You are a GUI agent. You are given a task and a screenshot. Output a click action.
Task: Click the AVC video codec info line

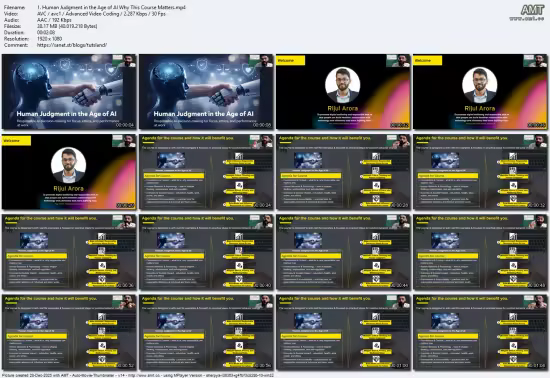(101, 14)
